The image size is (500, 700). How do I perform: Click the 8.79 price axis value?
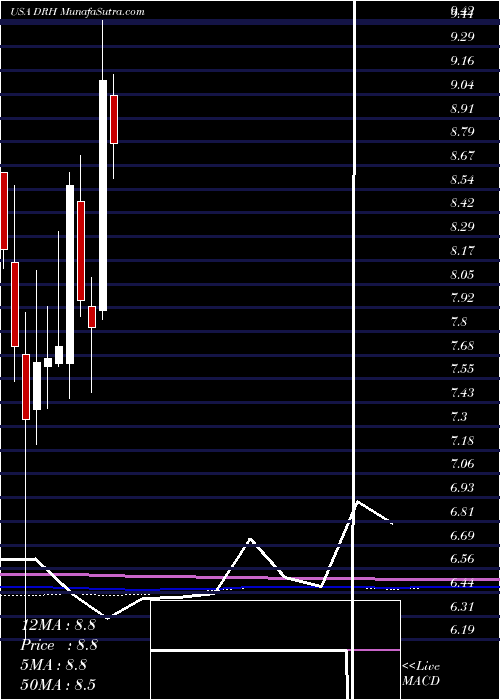pos(462,132)
